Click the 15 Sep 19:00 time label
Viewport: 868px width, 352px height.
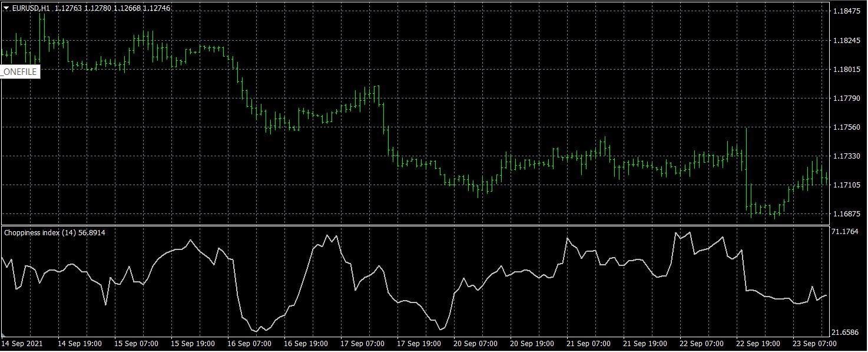point(193,344)
